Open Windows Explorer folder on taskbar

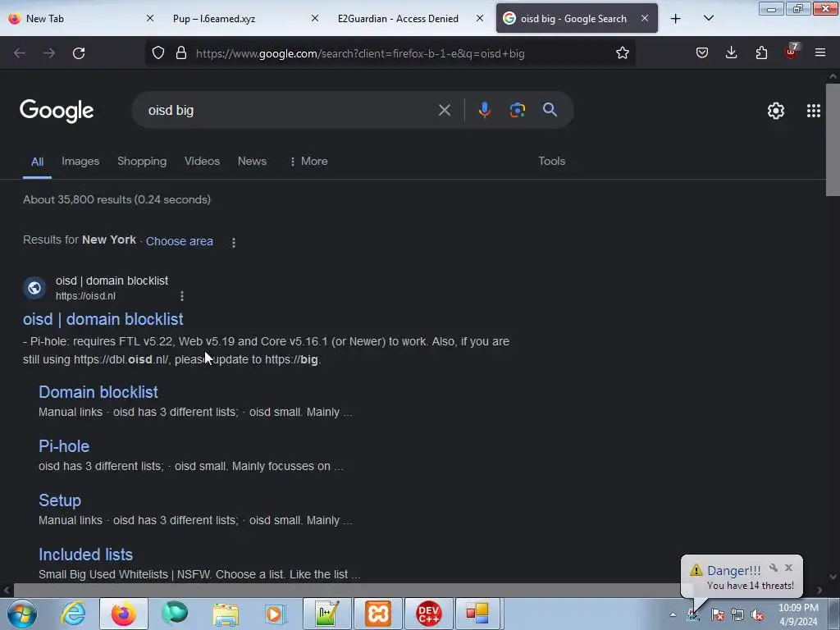coord(226,614)
